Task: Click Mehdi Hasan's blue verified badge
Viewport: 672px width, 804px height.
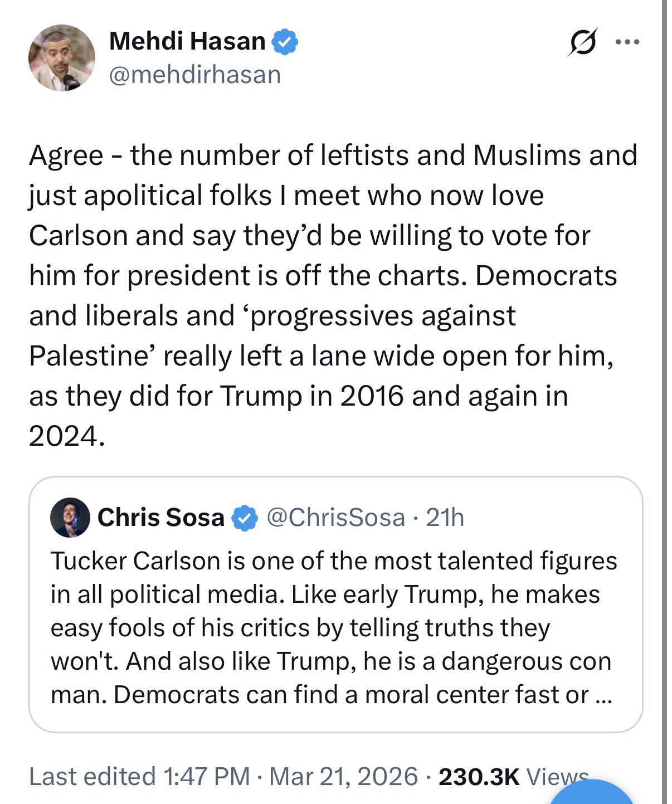Action: [285, 42]
